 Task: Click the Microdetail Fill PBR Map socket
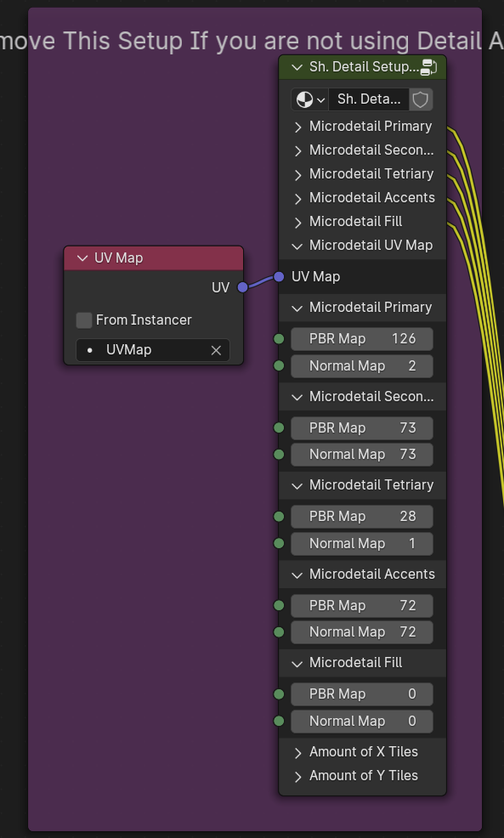(x=279, y=694)
